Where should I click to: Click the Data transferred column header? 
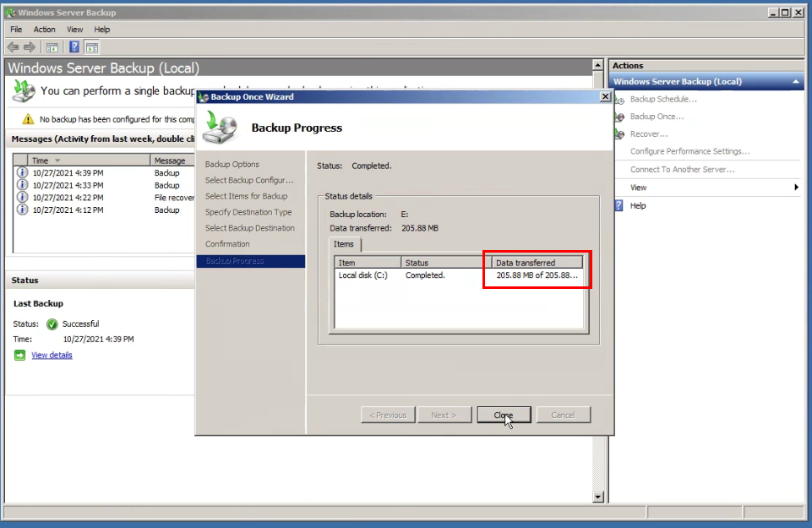pyautogui.click(x=537, y=263)
